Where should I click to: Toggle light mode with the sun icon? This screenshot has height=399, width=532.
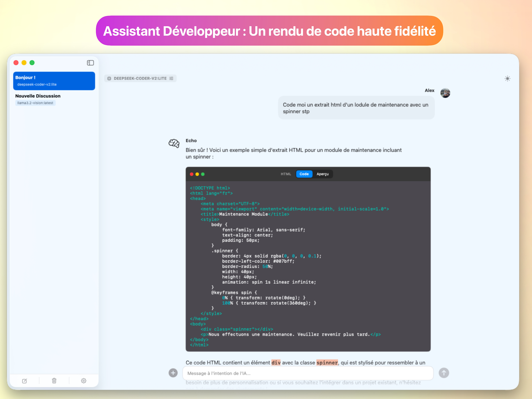[x=508, y=78]
